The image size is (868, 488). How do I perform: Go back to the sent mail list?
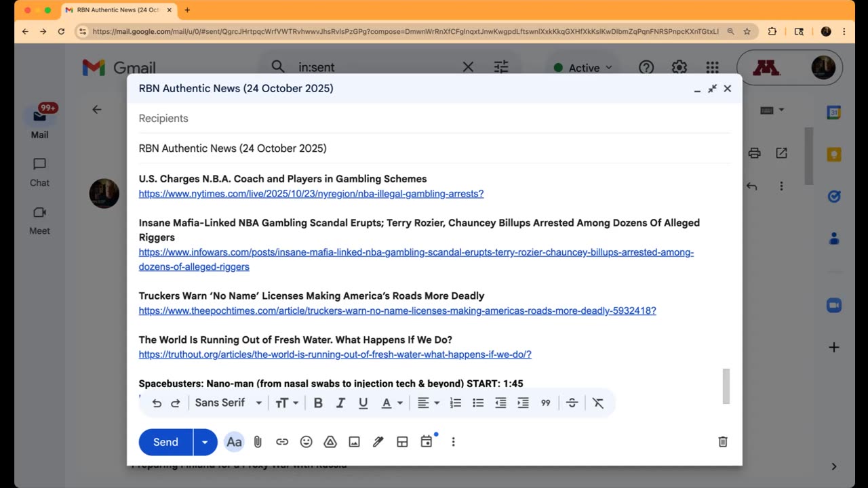pyautogui.click(x=97, y=109)
